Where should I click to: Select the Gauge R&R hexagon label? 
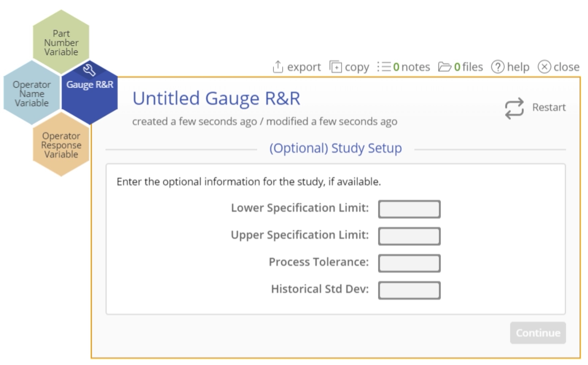tap(90, 84)
